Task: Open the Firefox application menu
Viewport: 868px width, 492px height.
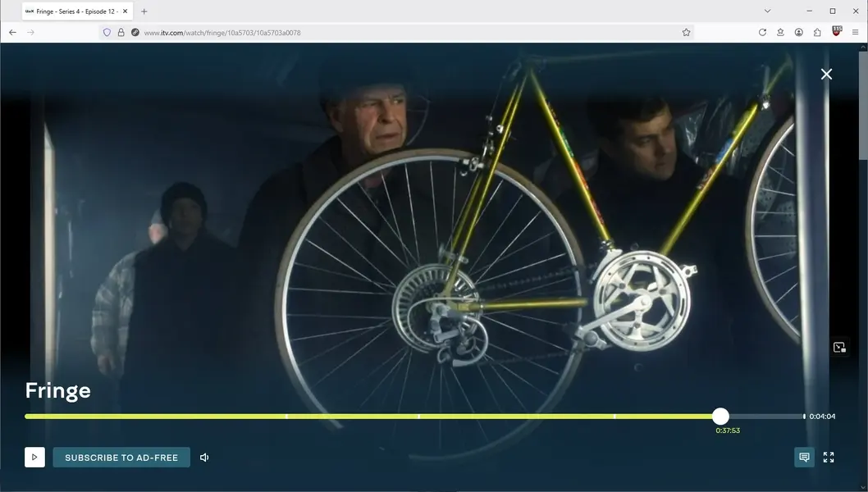Action: tap(855, 33)
